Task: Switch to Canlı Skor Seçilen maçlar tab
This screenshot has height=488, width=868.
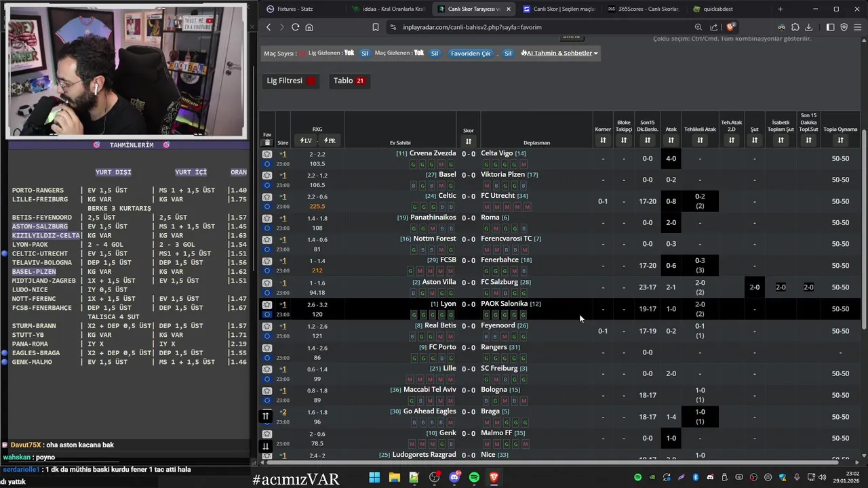Action: click(558, 9)
